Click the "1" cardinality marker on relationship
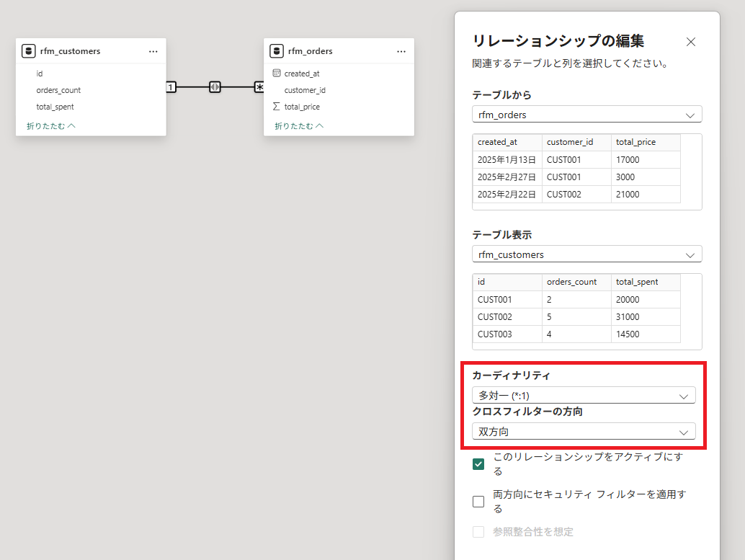This screenshot has height=560, width=745. click(171, 87)
